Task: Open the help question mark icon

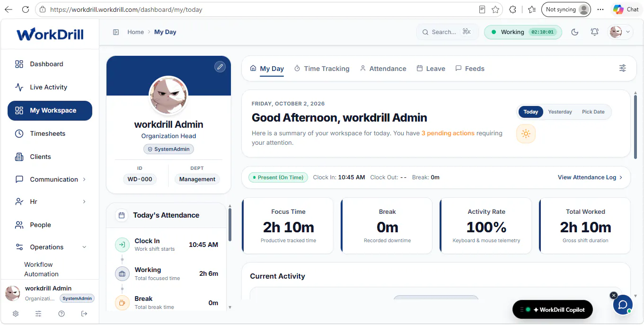Action: click(x=62, y=314)
